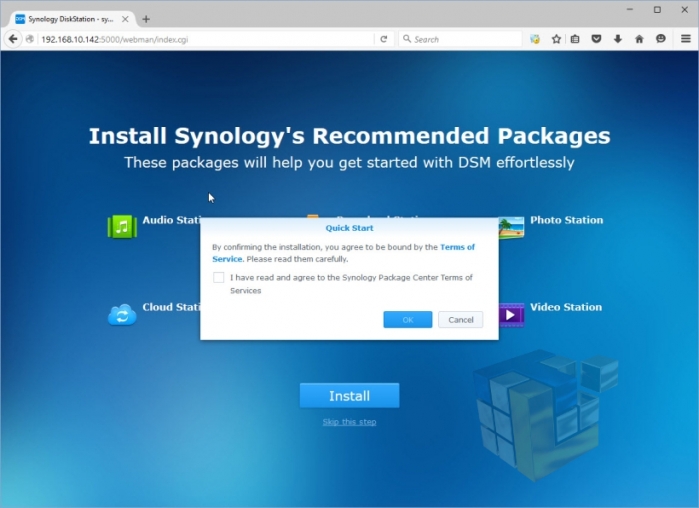Save page to Pocket icon
The image size is (699, 508).
[x=596, y=39]
